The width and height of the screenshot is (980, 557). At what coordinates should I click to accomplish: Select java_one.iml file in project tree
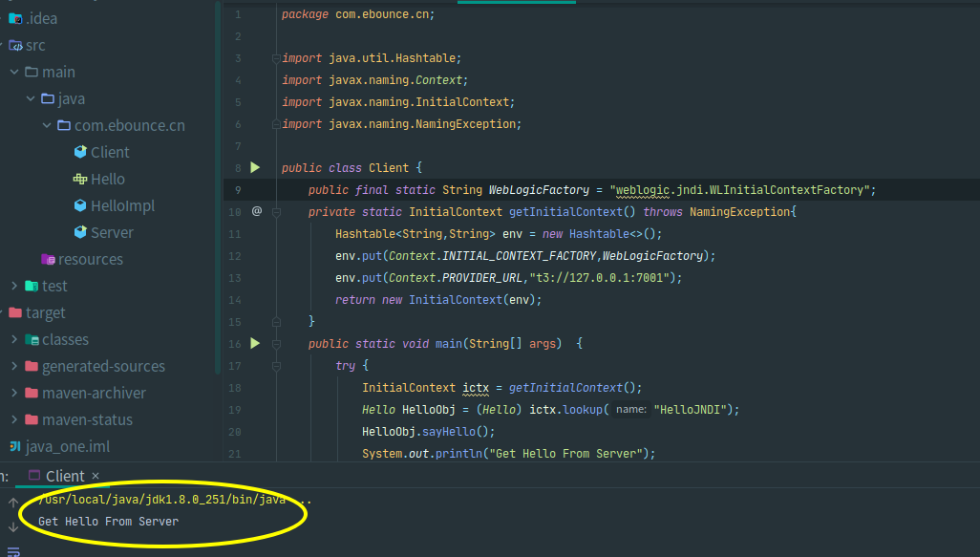(x=67, y=446)
